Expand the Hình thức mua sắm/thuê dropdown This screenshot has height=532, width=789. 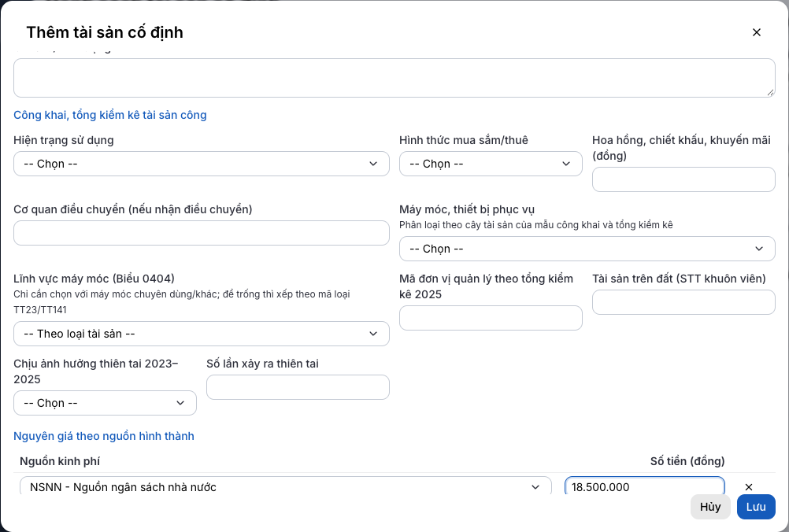(x=491, y=164)
